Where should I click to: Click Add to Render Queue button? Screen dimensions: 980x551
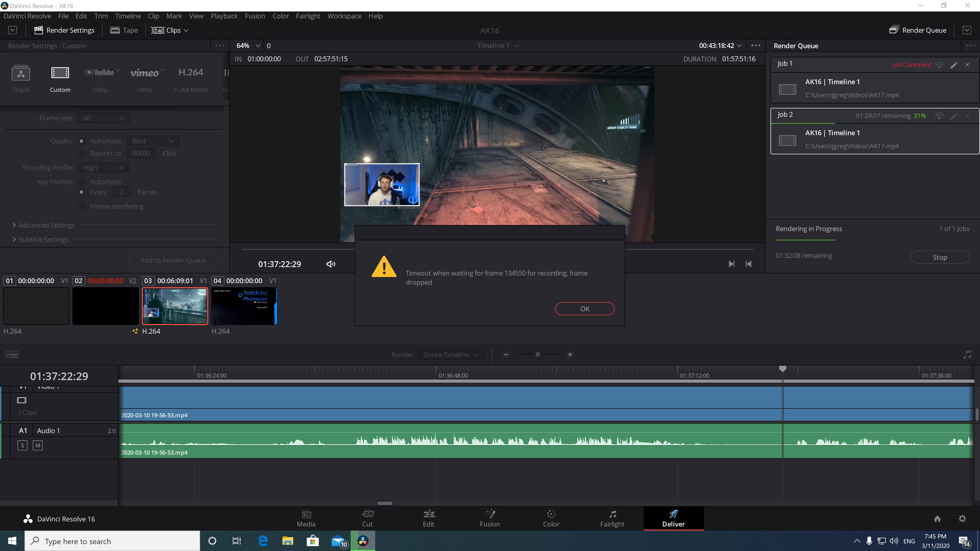click(173, 260)
